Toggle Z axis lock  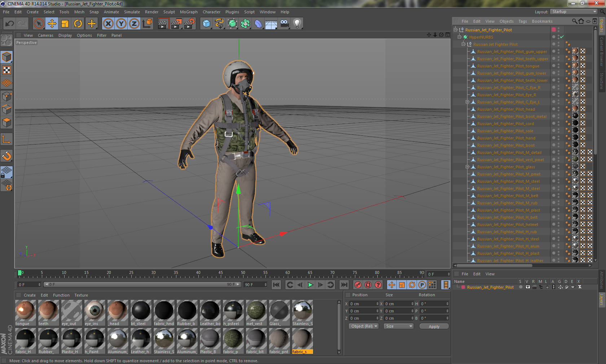click(134, 24)
